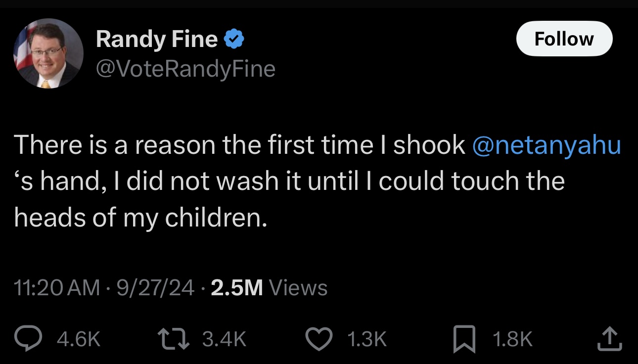Follow the VoteRandyFine account
The height and width of the screenshot is (364, 638).
(x=564, y=39)
